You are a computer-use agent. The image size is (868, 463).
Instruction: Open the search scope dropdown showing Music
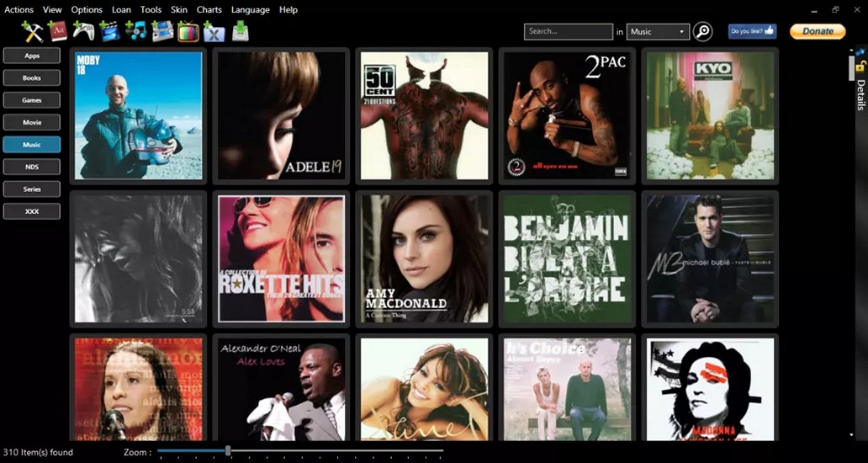pyautogui.click(x=659, y=32)
